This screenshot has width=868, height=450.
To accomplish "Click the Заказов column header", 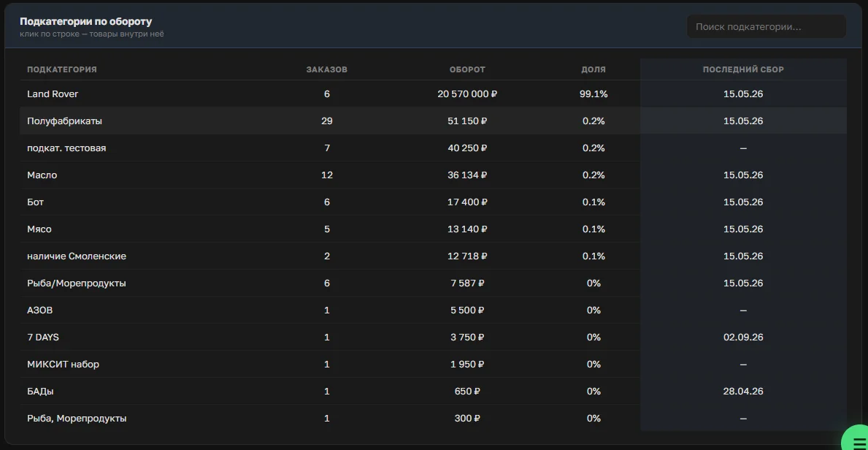I will (326, 69).
